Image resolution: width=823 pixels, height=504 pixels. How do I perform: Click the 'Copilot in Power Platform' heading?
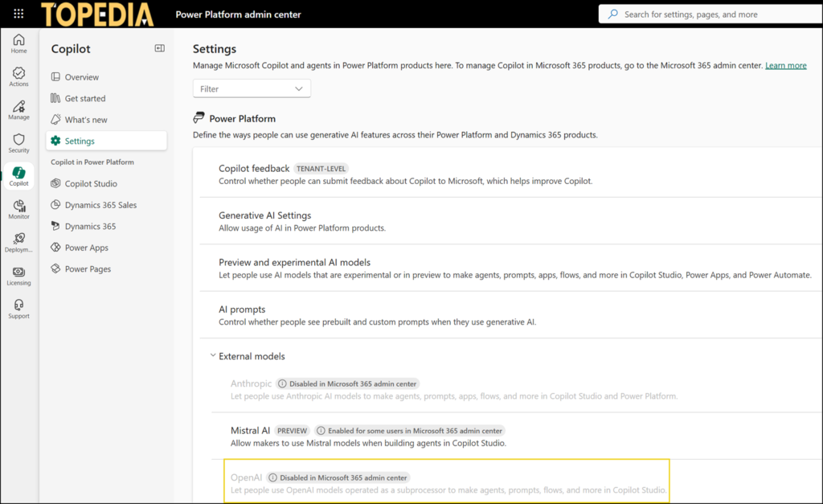click(x=92, y=162)
